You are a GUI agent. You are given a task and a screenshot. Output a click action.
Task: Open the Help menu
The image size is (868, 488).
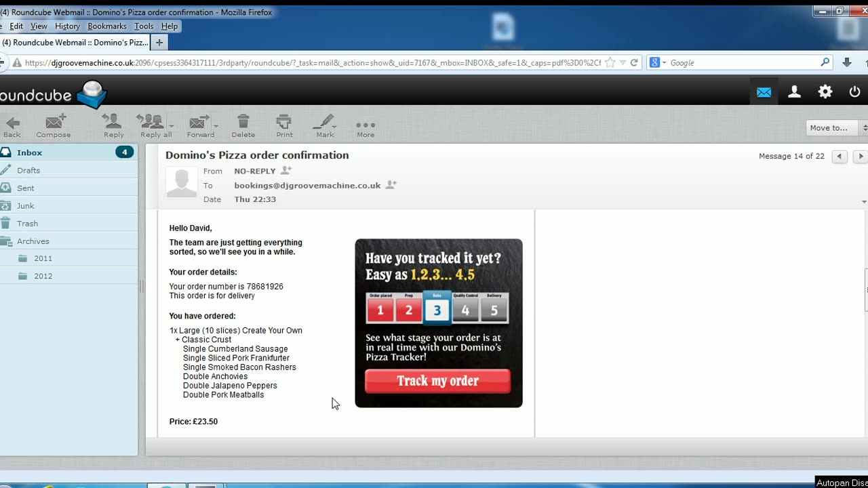tap(170, 26)
